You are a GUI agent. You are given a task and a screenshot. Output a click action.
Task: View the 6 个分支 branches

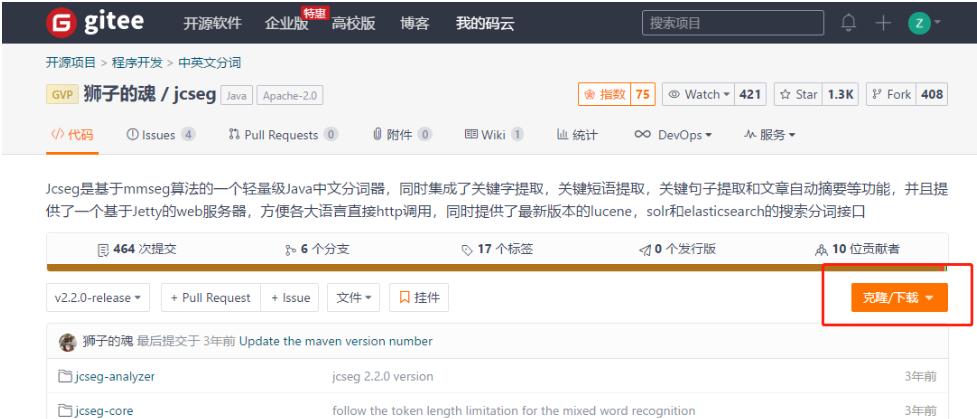[317, 249]
